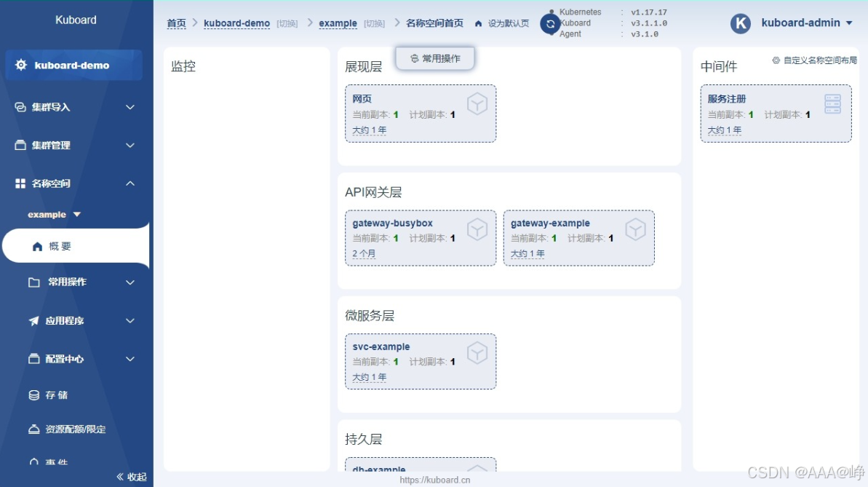Collapse the 名称空间 menu chevron
This screenshot has height=487, width=868.
(130, 183)
